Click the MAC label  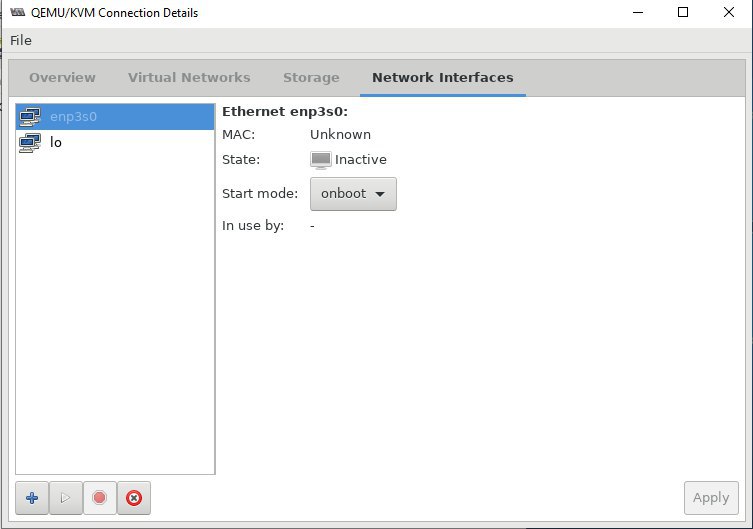[x=238, y=134]
